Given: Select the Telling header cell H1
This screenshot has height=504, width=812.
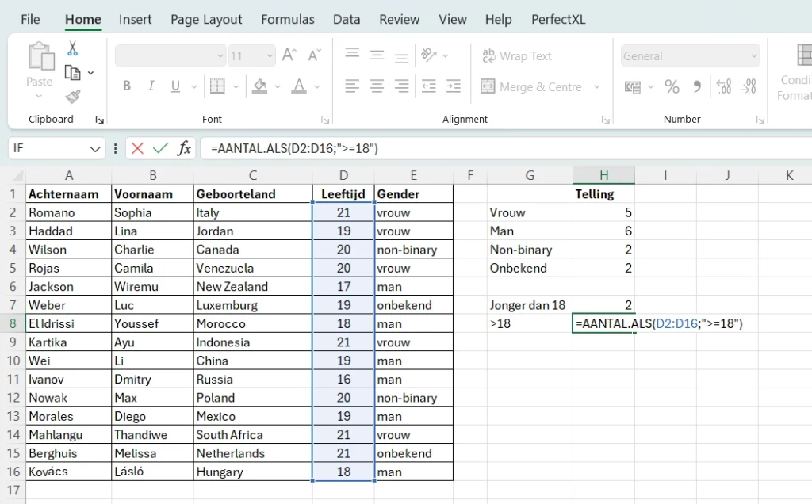Looking at the screenshot, I should click(603, 193).
